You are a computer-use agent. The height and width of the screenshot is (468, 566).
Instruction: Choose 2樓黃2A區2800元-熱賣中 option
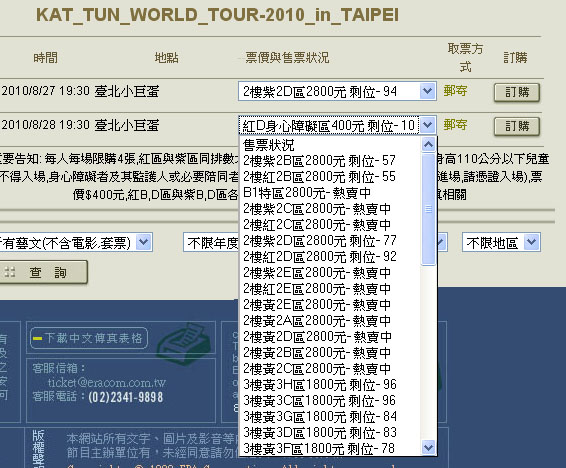click(330, 320)
